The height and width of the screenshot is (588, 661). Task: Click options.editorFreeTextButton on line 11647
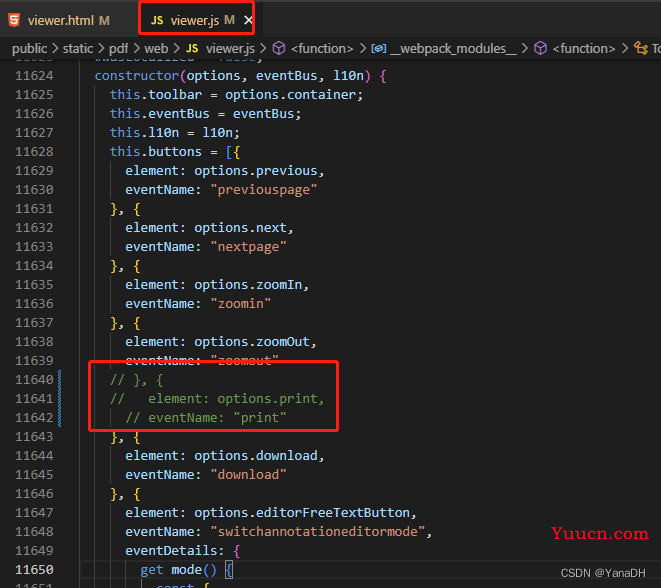point(302,513)
